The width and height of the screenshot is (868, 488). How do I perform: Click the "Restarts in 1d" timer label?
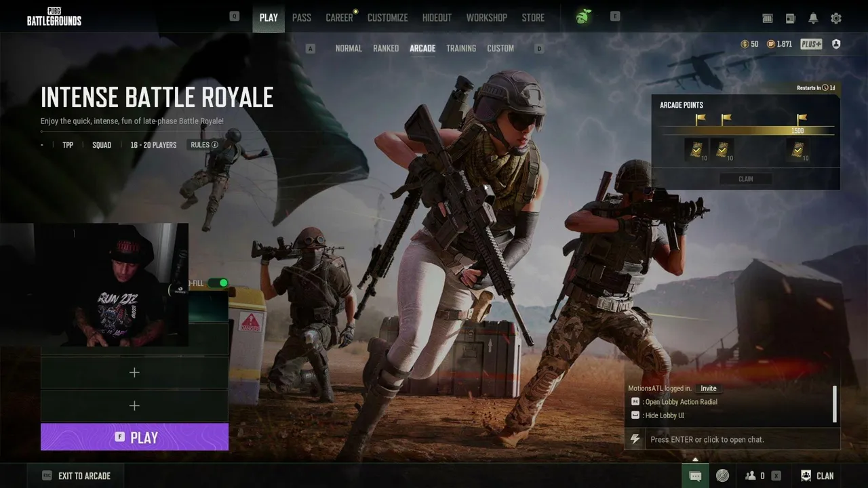click(x=816, y=88)
